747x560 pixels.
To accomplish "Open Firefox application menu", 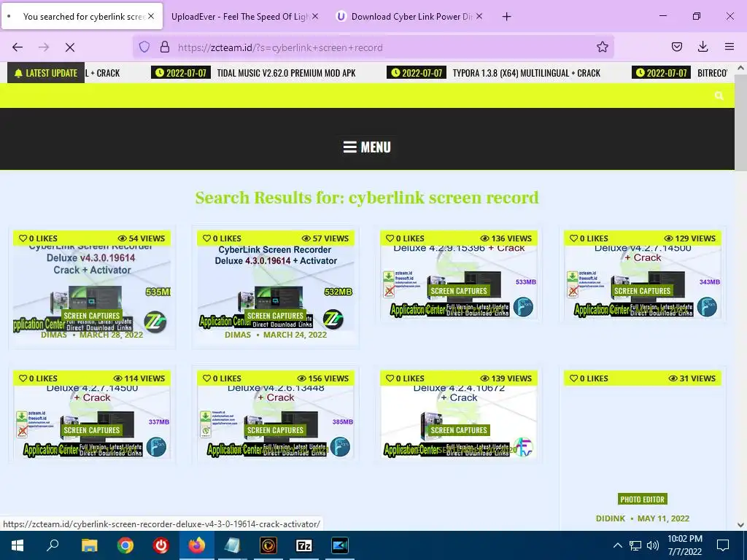I will click(729, 47).
